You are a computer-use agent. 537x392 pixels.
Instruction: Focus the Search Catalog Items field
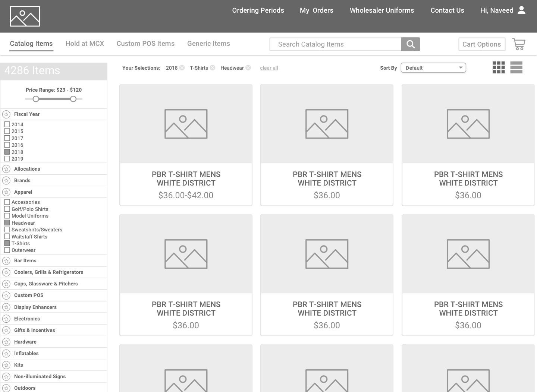[335, 44]
